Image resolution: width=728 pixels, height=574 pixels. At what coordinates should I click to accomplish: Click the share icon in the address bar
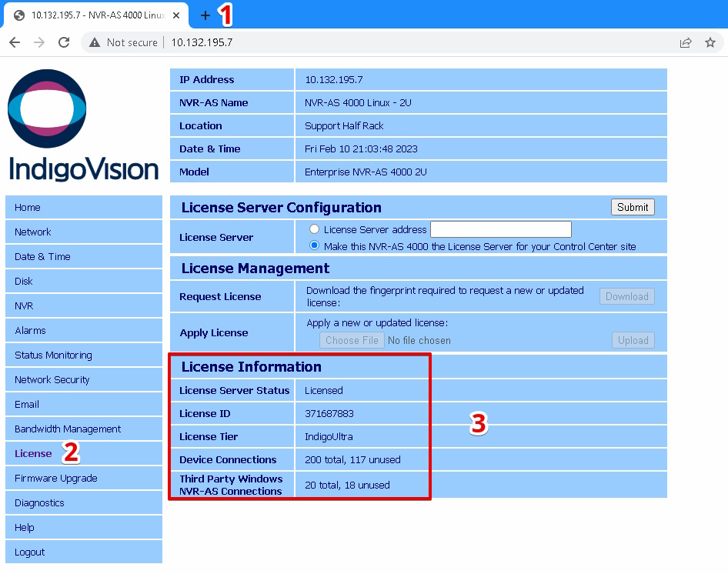[686, 42]
